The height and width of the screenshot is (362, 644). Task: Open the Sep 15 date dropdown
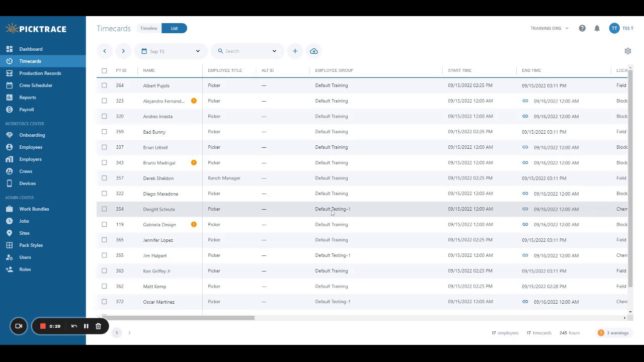click(171, 51)
